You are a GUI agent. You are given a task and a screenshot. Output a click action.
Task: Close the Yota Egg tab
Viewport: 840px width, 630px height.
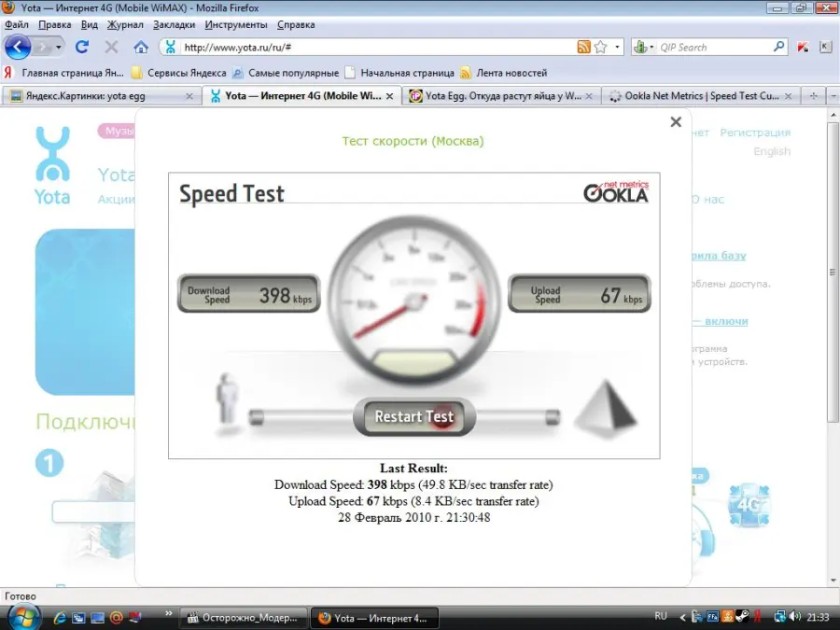(589, 96)
